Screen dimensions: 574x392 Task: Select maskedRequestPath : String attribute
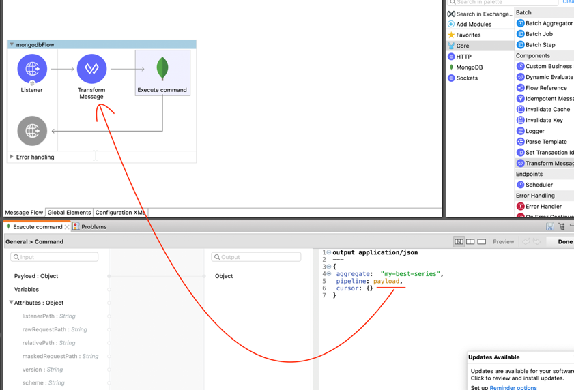60,356
